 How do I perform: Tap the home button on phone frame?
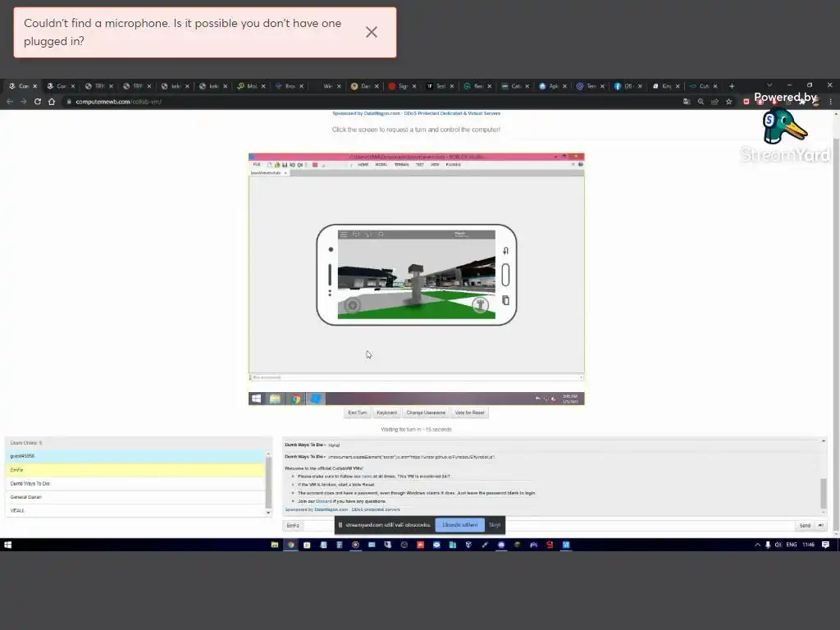(x=505, y=276)
